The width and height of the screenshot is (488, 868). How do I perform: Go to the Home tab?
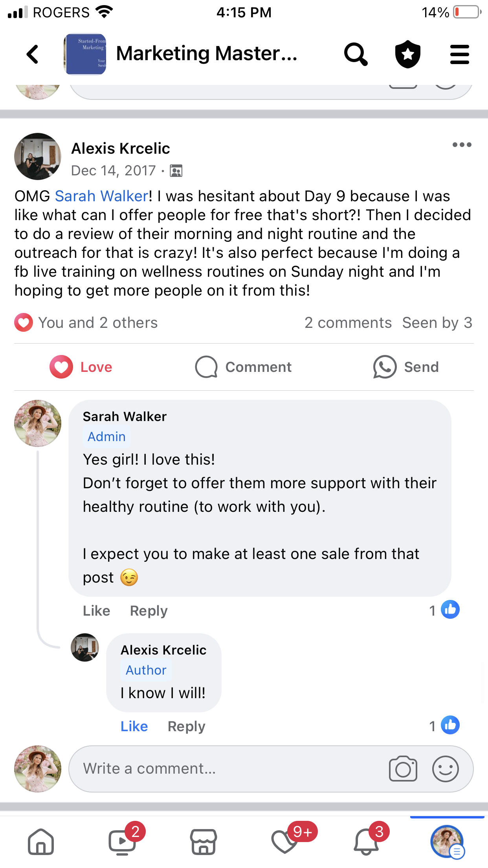41,842
